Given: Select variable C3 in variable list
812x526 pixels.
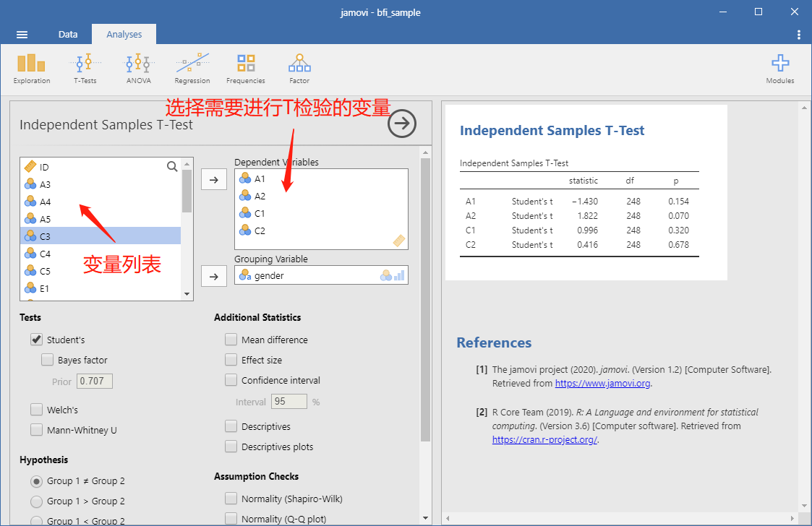Looking at the screenshot, I should 101,236.
